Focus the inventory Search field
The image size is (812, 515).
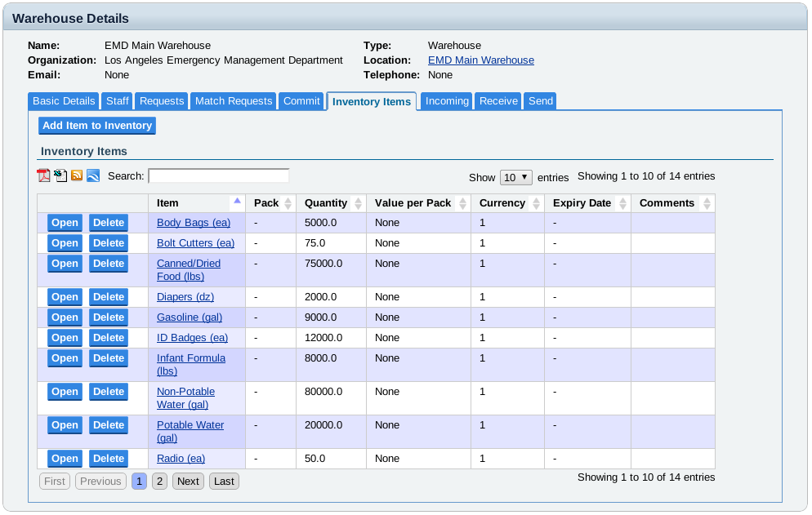[x=218, y=175]
